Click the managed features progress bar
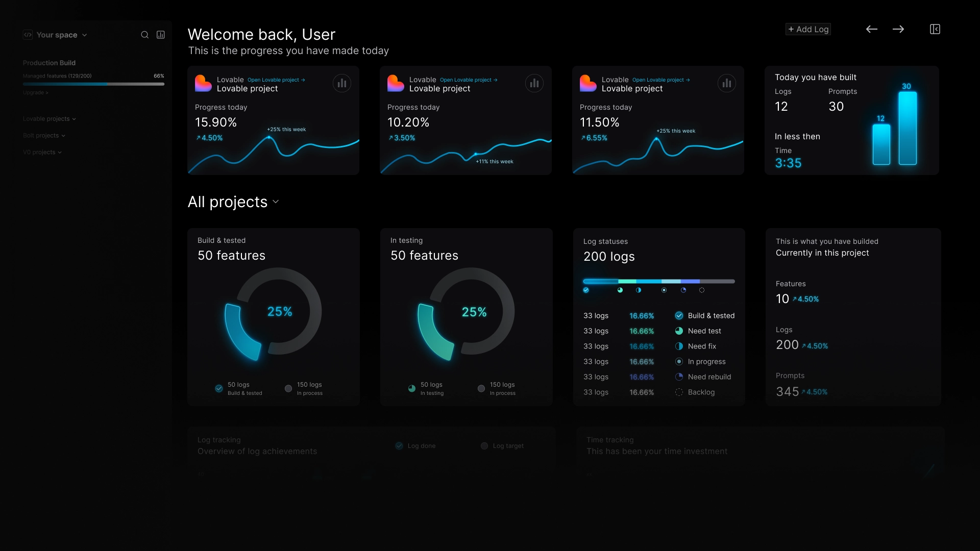This screenshot has width=980, height=551. (x=93, y=84)
